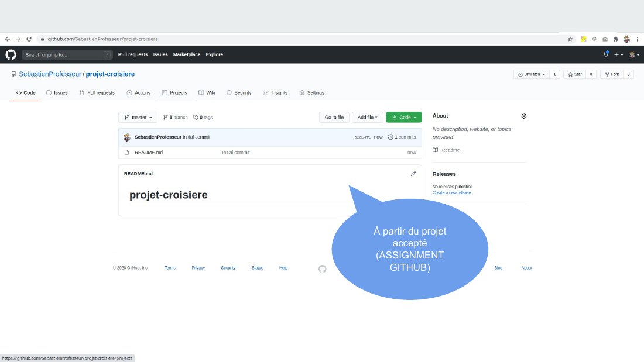Image resolution: width=644 pixels, height=362 pixels.
Task: Click the fork count 0
Action: point(628,74)
